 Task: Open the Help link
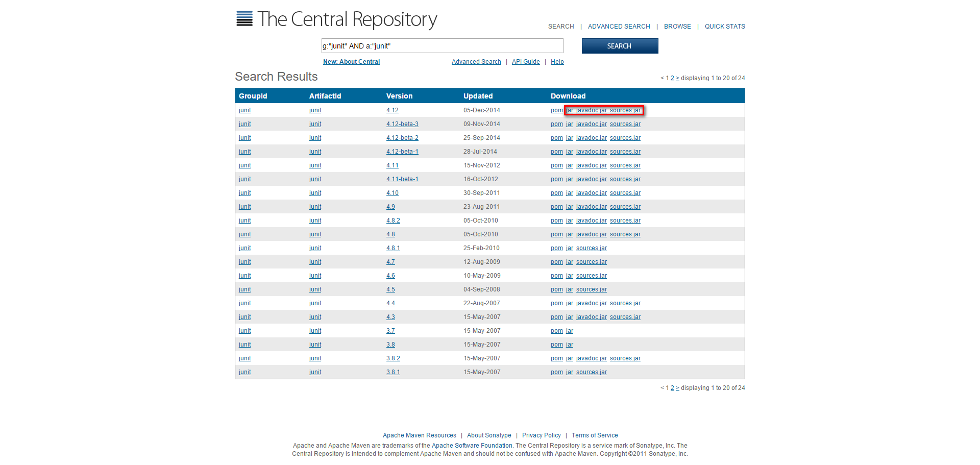pyautogui.click(x=557, y=62)
